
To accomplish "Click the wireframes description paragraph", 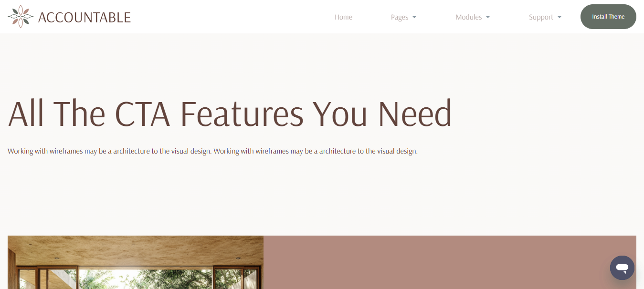I will (x=212, y=151).
